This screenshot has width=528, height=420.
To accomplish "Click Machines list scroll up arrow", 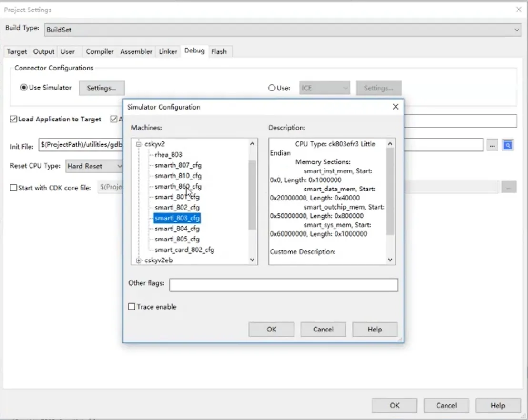I will click(252, 144).
